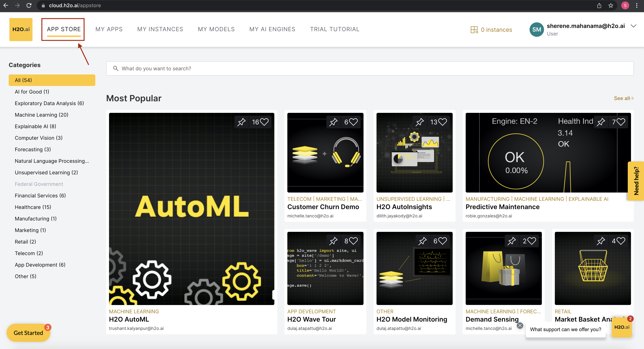Click the instances grid icon

pyautogui.click(x=474, y=30)
